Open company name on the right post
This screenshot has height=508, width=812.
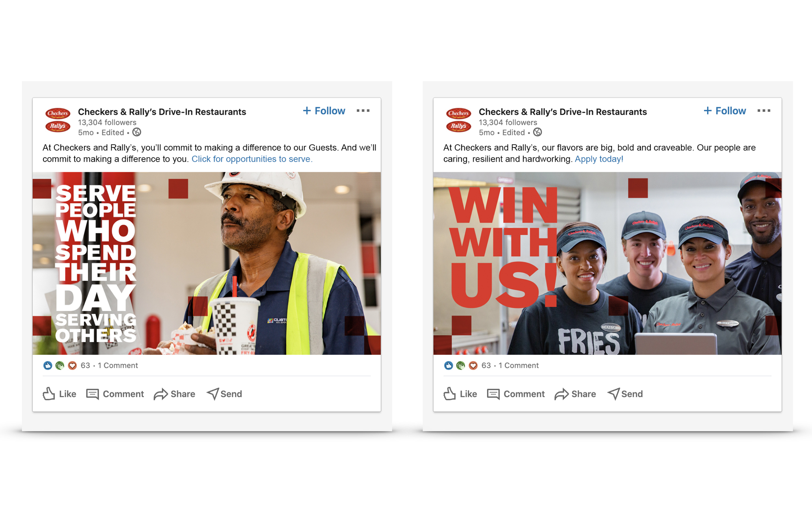pos(563,112)
